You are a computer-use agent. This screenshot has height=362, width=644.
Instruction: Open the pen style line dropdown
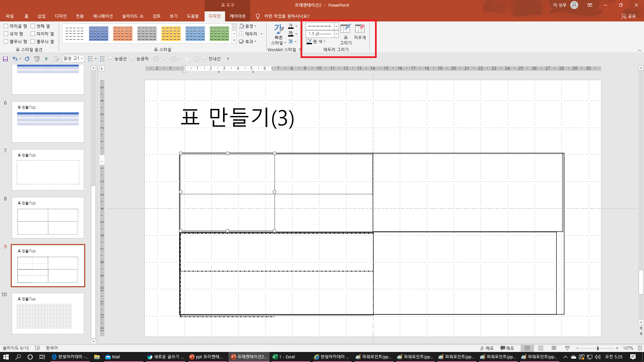tap(336, 26)
